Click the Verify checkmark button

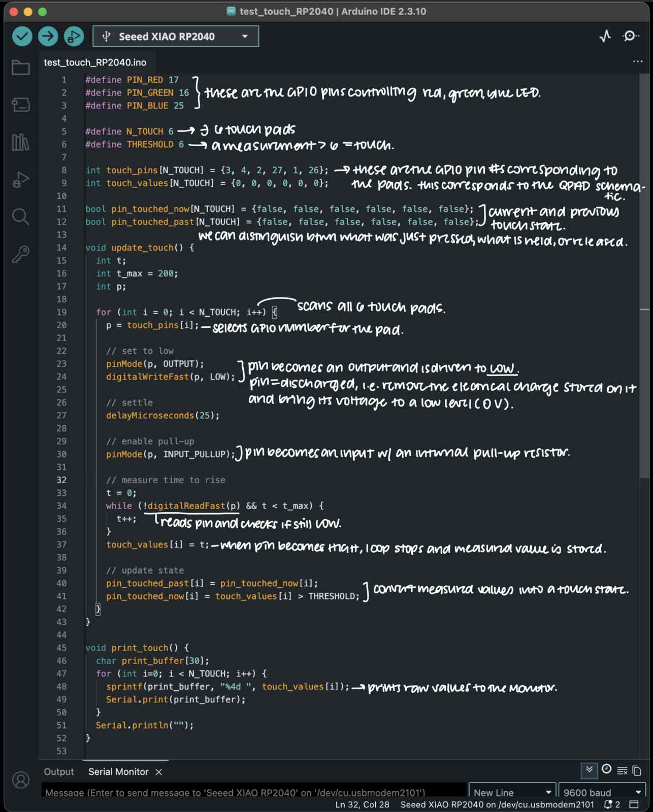coord(22,37)
